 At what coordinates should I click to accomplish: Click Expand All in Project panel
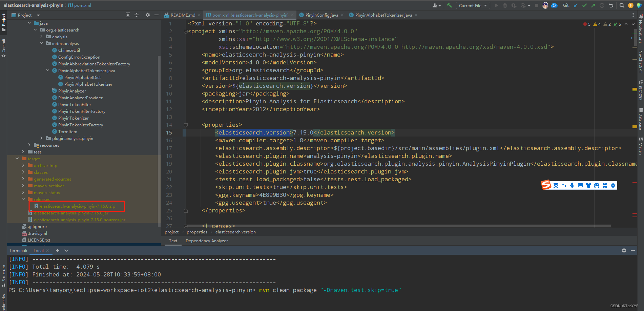[x=128, y=15]
